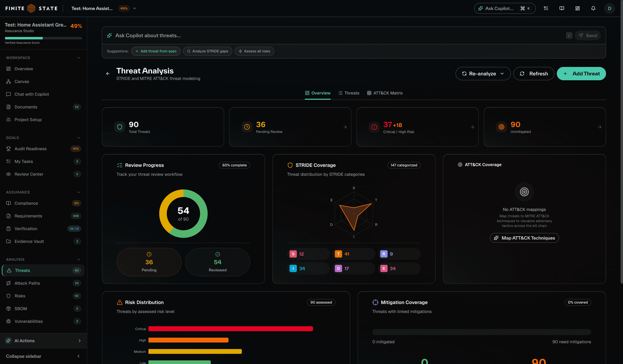623x364 pixels.
Task: Click Map ATT&CK Techniques button
Action: click(524, 238)
